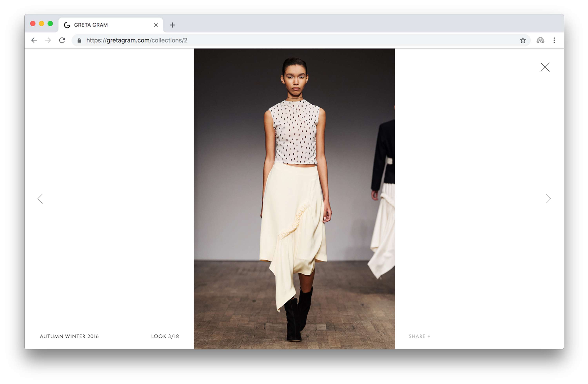The image size is (588, 384).
Task: Reload the gretagram.com page
Action: click(x=62, y=40)
